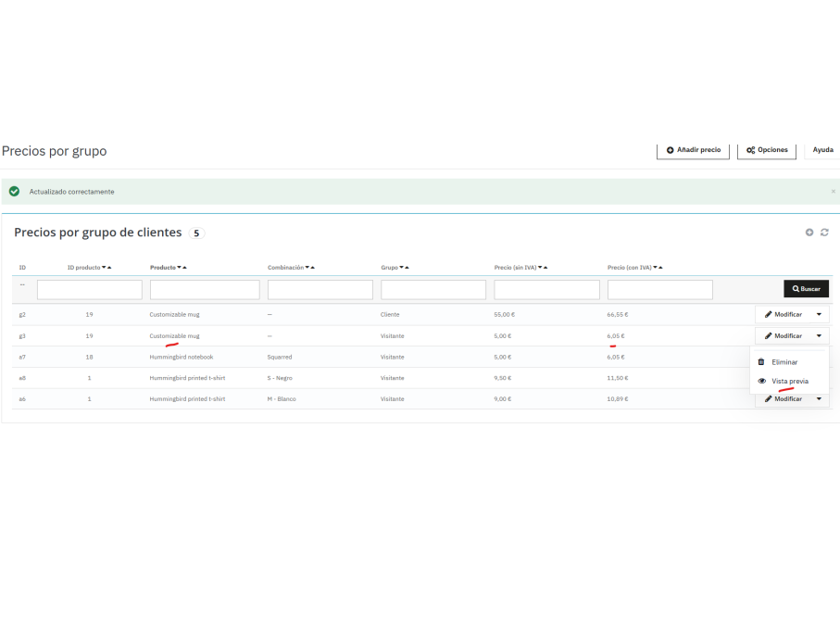Open the Ayuda help button

tap(822, 150)
